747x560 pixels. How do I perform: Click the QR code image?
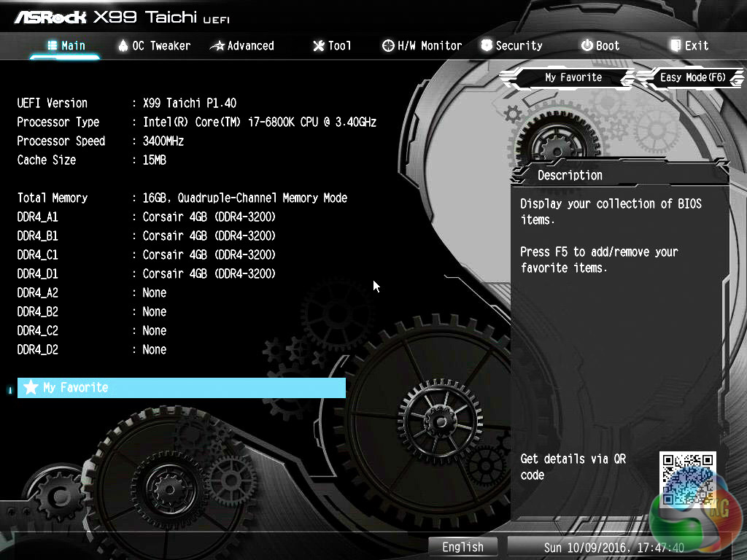click(687, 479)
